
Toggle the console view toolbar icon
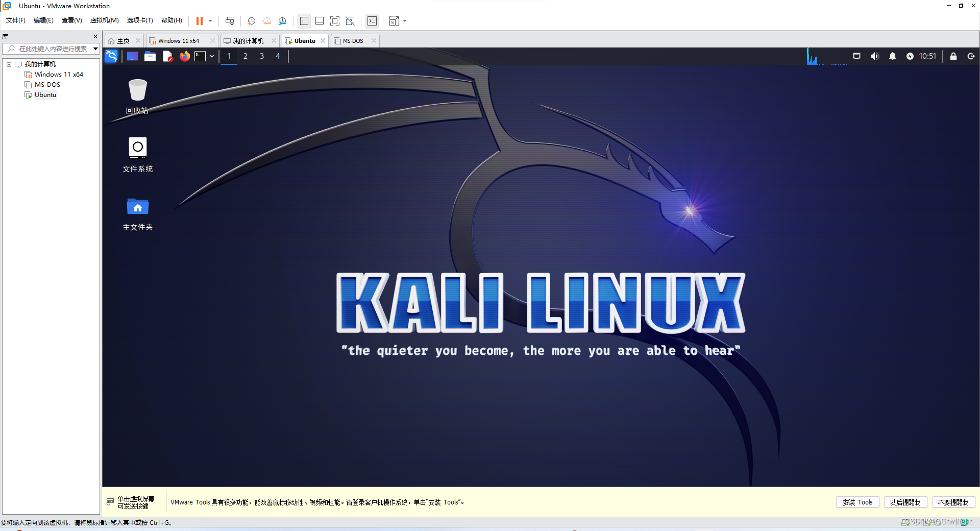[372, 21]
